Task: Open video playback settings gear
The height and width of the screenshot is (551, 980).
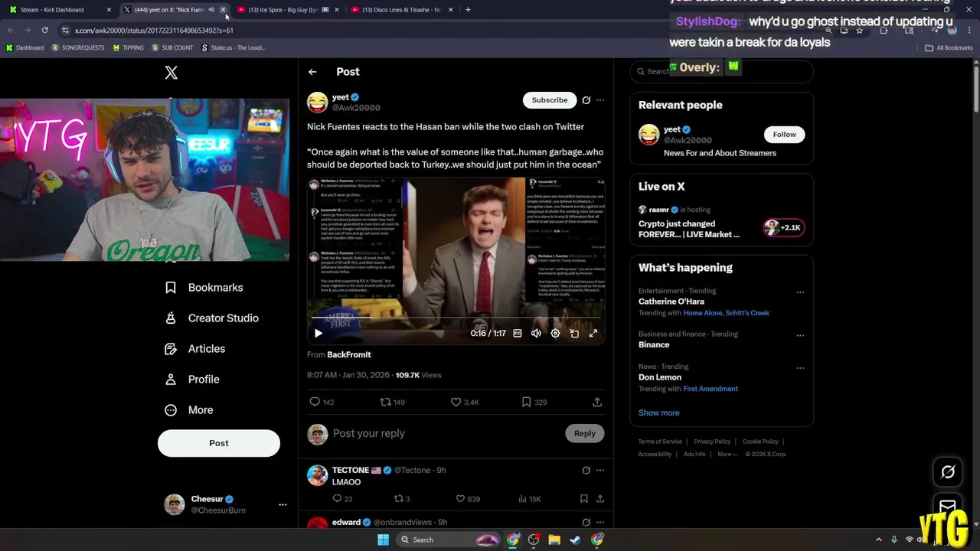Action: click(555, 333)
